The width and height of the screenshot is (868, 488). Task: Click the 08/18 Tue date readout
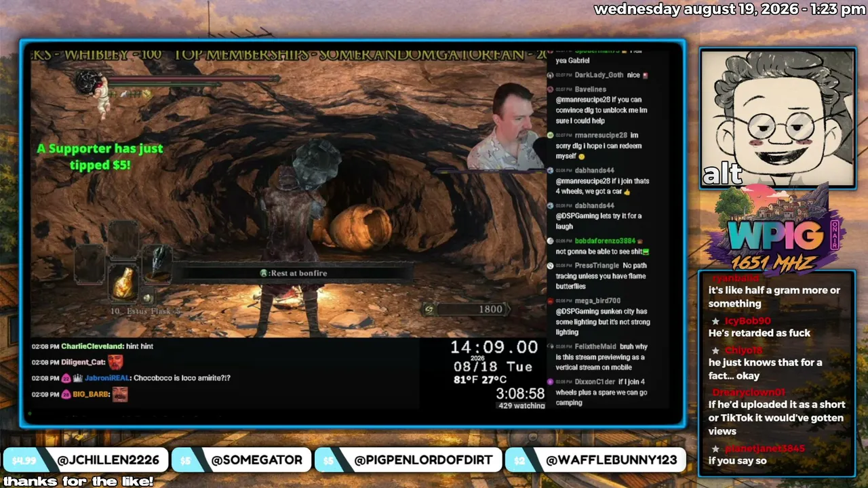tap(493, 367)
